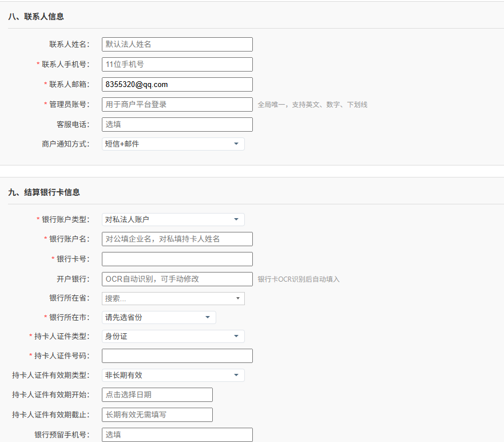Screen dimensions: 504x442
Task: Open the 持卡人证件类型 dropdown
Action: point(173,337)
